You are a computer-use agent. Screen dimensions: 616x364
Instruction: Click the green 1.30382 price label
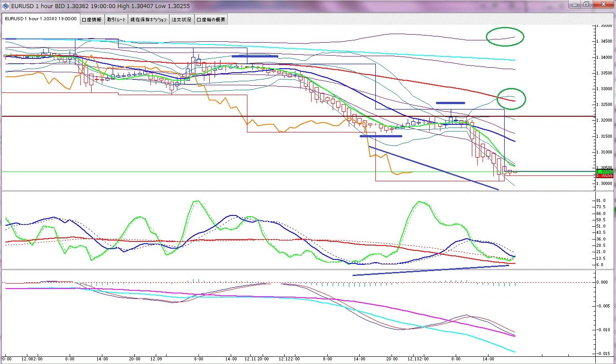pyautogui.click(x=604, y=171)
